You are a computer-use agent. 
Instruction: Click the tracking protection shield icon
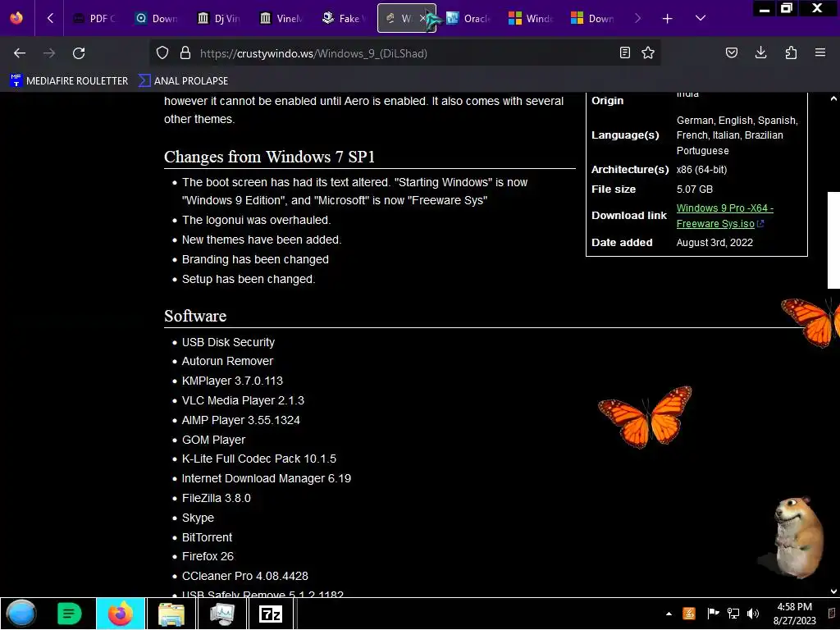pyautogui.click(x=162, y=53)
